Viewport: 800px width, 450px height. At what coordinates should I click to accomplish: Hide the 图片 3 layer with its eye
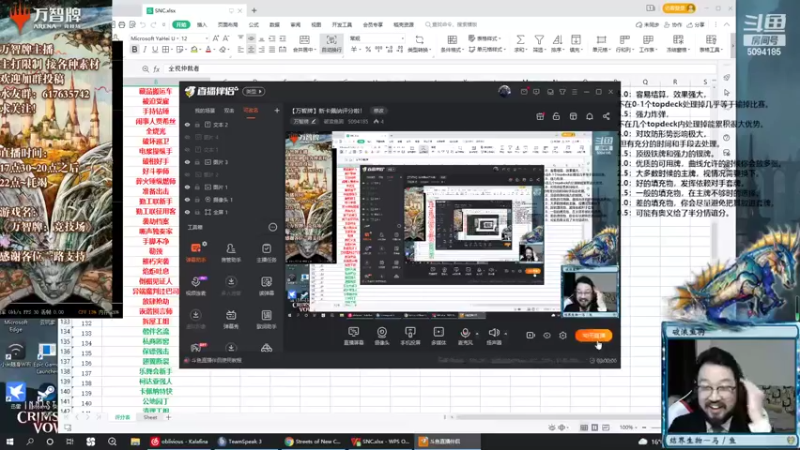(x=187, y=162)
